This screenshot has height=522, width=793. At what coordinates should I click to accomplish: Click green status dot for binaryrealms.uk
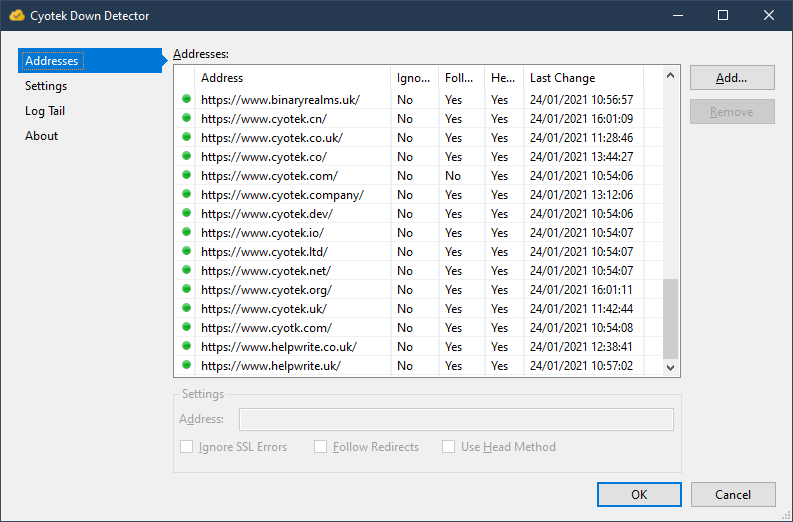coord(186,99)
